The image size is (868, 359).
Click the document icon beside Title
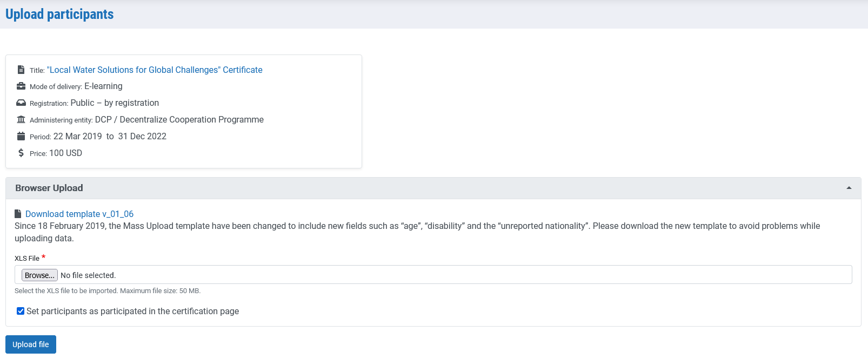click(x=21, y=70)
